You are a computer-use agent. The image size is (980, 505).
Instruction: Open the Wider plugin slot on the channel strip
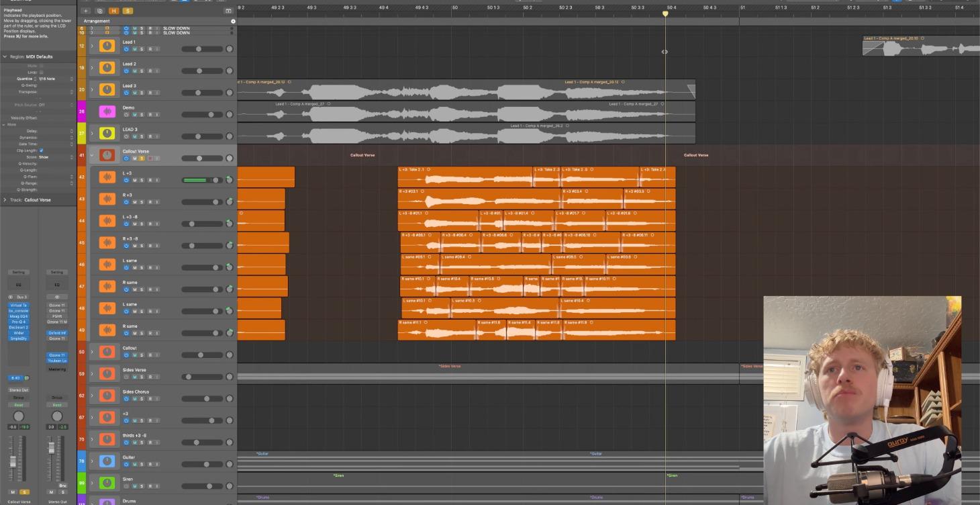[x=19, y=333]
